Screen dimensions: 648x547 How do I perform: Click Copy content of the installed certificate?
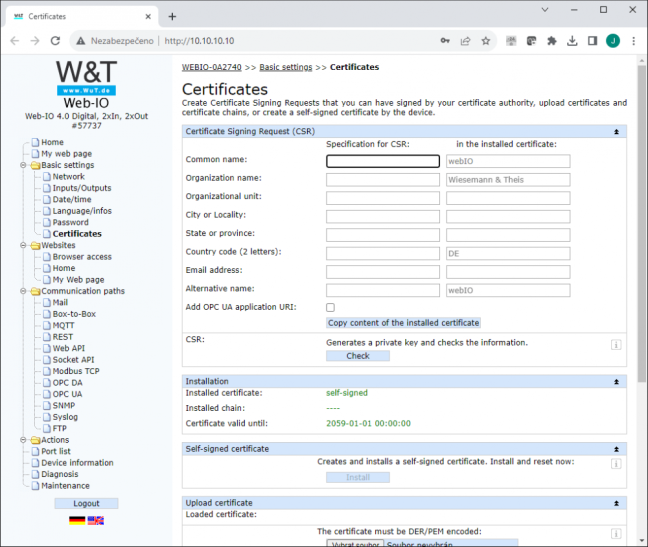click(x=403, y=323)
